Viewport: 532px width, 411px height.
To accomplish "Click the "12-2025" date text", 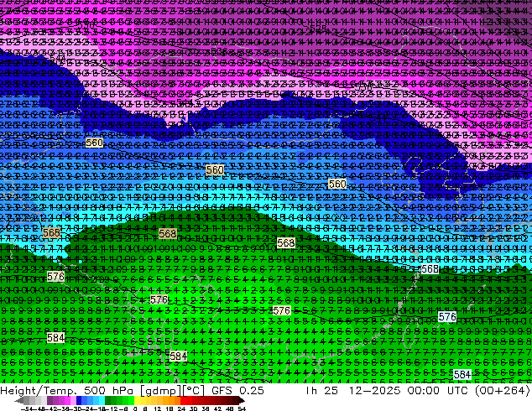I will pos(375,390).
